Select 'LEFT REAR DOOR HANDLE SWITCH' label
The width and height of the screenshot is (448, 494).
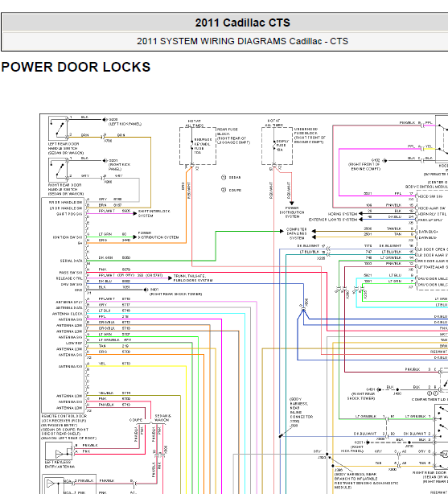pyautogui.click(x=65, y=148)
